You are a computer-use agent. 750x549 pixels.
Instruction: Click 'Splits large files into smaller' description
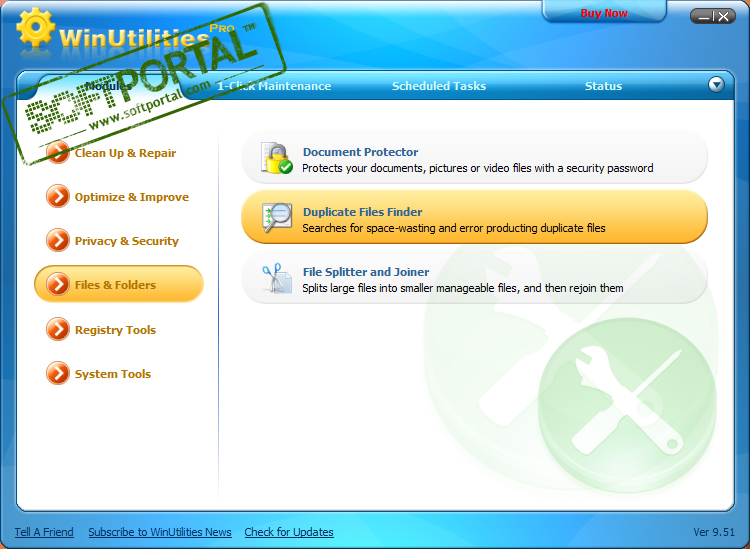click(x=463, y=288)
